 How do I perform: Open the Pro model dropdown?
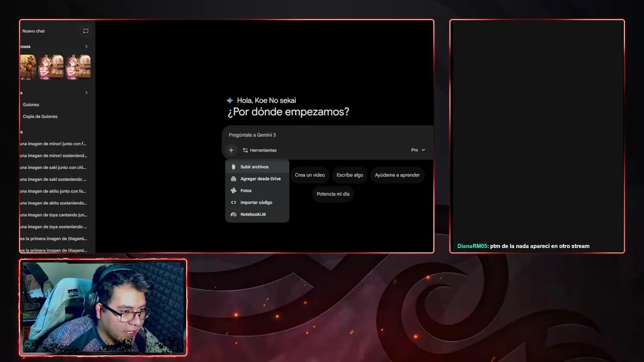point(418,150)
